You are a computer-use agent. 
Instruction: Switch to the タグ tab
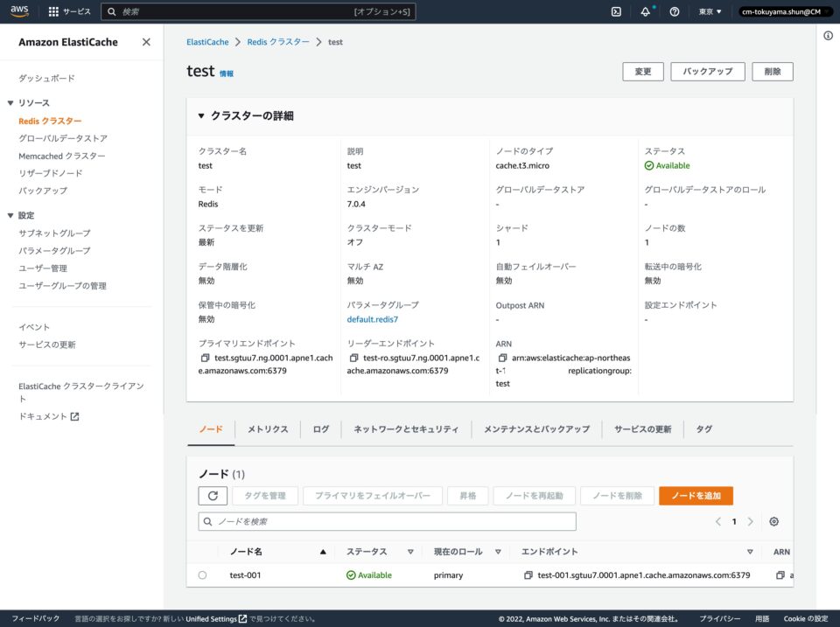(x=703, y=428)
